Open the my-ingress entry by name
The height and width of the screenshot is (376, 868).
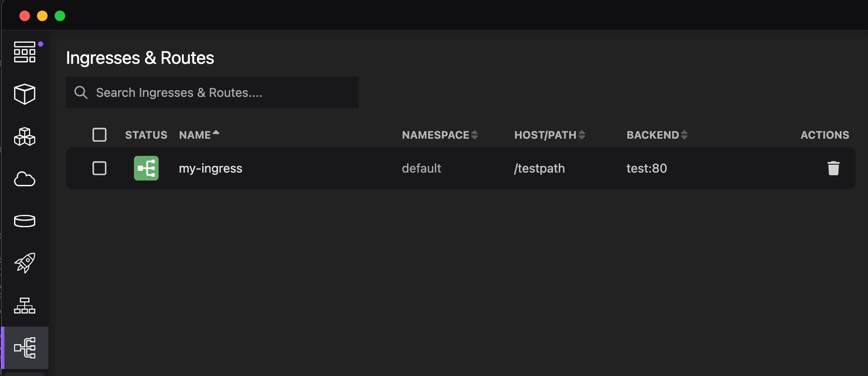211,168
